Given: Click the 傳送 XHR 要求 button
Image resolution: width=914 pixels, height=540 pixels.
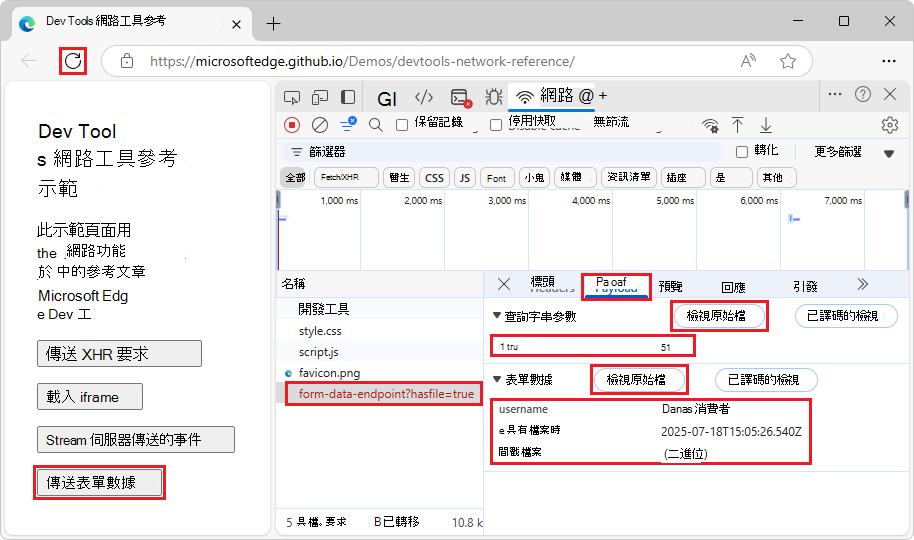Looking at the screenshot, I should pos(119,353).
